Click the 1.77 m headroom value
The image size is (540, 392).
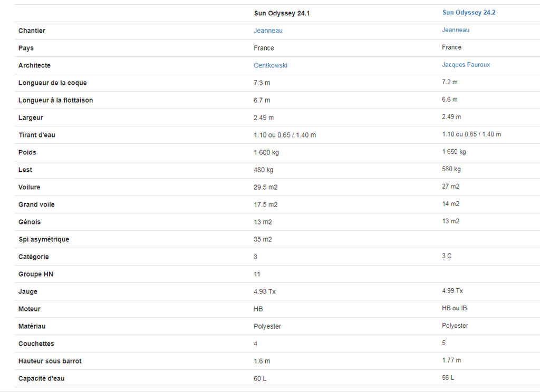451,361
